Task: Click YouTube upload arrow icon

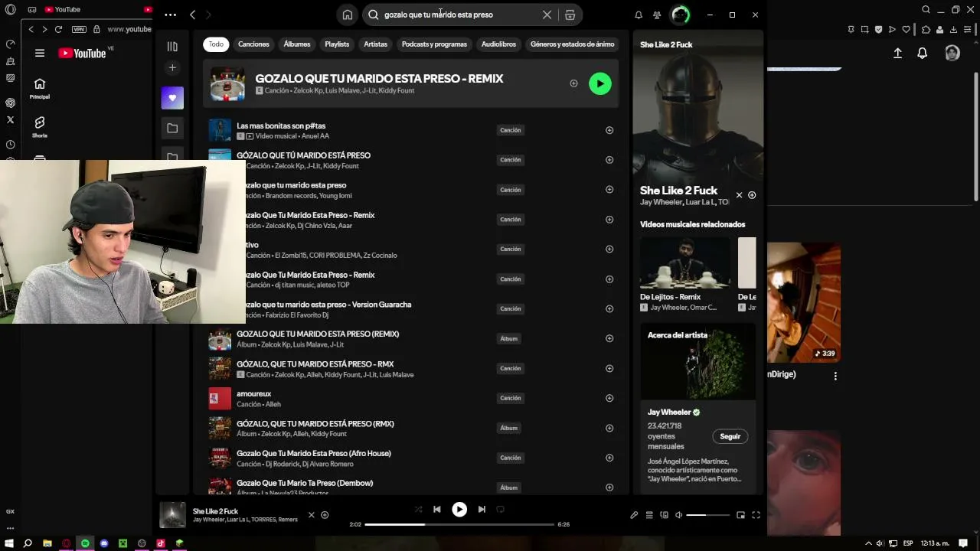Action: [x=897, y=53]
